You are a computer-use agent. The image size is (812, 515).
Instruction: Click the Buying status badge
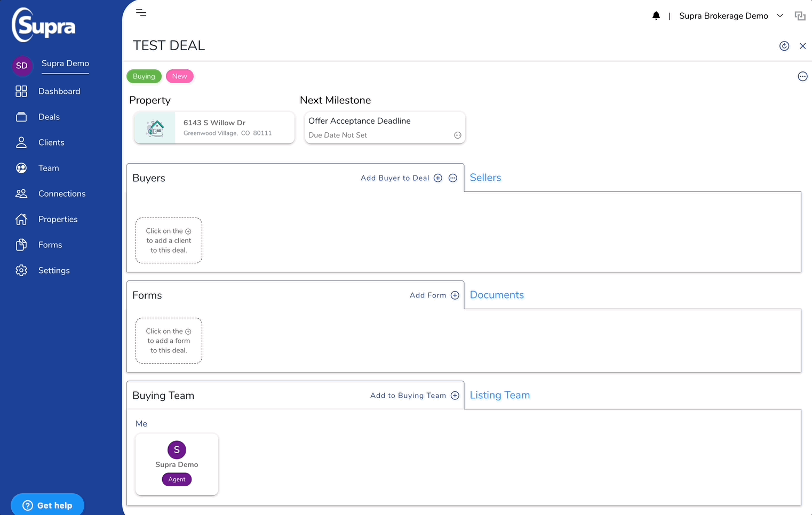[144, 76]
